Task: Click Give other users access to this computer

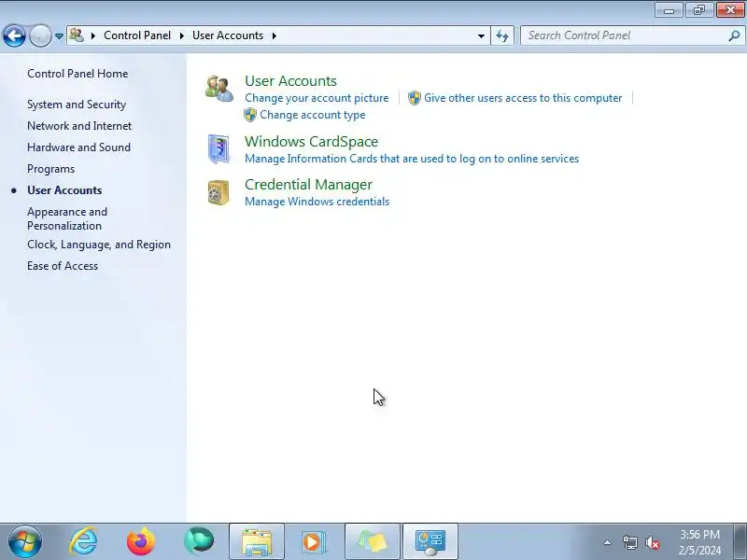Action: 523,98
